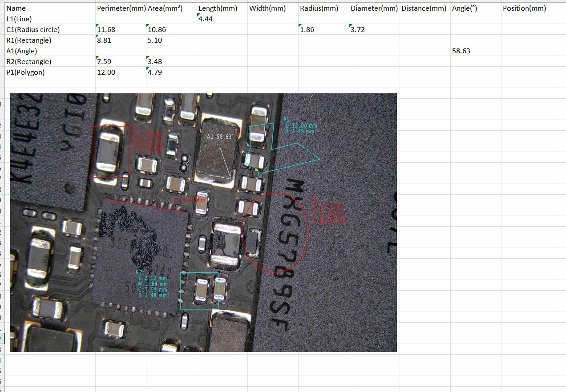This screenshot has height=392, width=566.
Task: Click the Area(mm²) header cell
Action: pyautogui.click(x=171, y=8)
